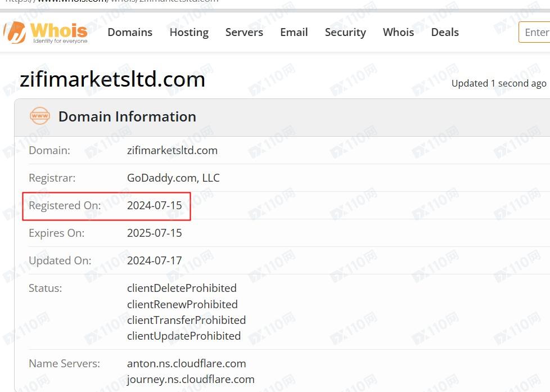Click the registered date 2024-07-15
This screenshot has height=392, width=550.
click(155, 205)
